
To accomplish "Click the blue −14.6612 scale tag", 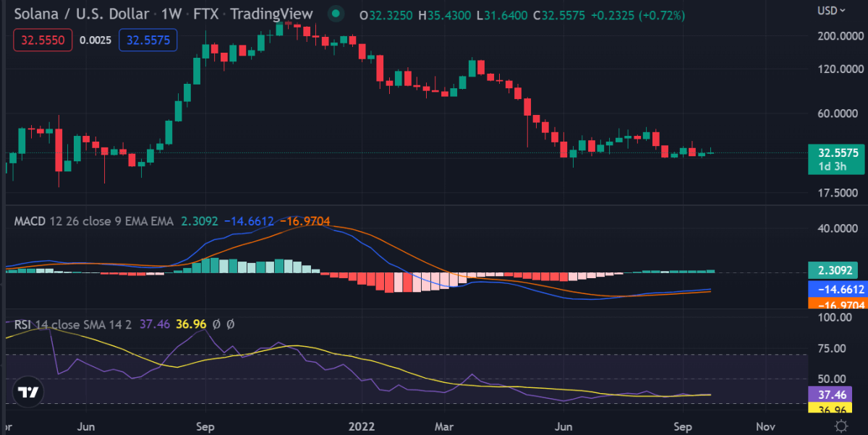I will pyautogui.click(x=837, y=289).
